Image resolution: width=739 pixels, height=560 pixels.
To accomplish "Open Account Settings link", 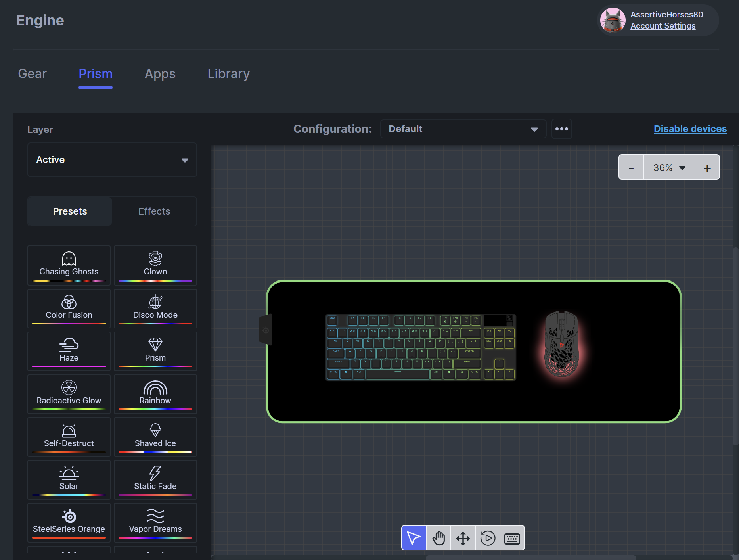I will pos(663,26).
